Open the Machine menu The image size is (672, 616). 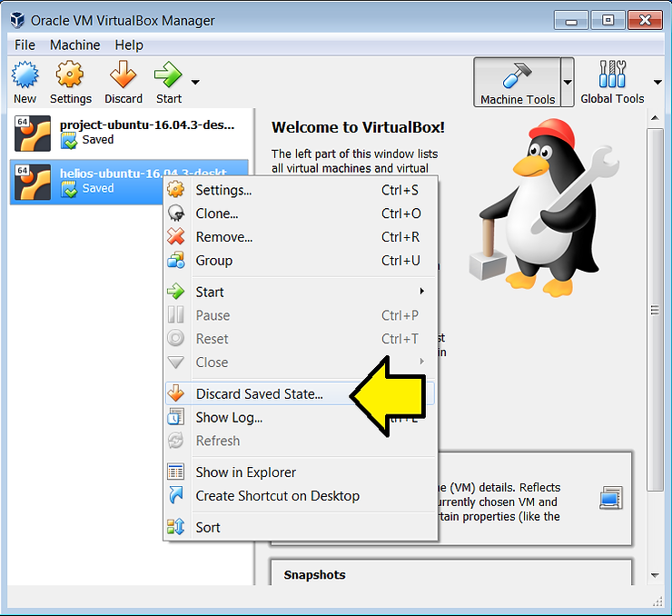pyautogui.click(x=75, y=45)
